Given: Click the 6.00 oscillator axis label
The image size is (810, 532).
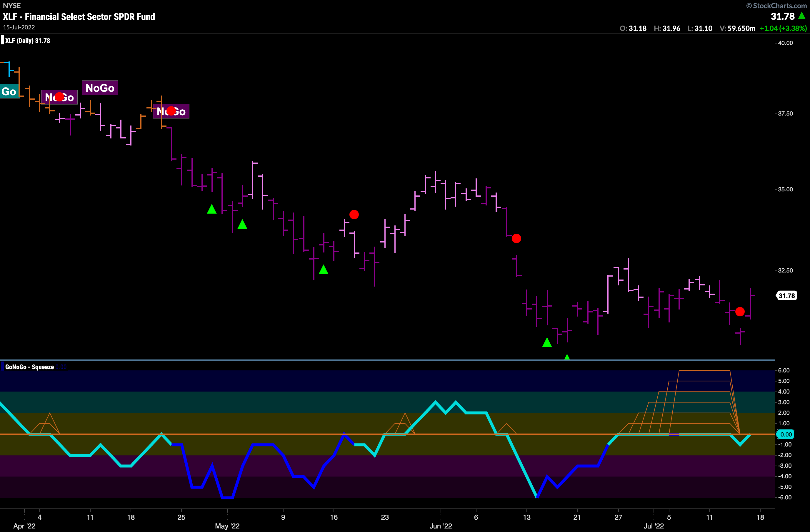Looking at the screenshot, I should (x=784, y=370).
